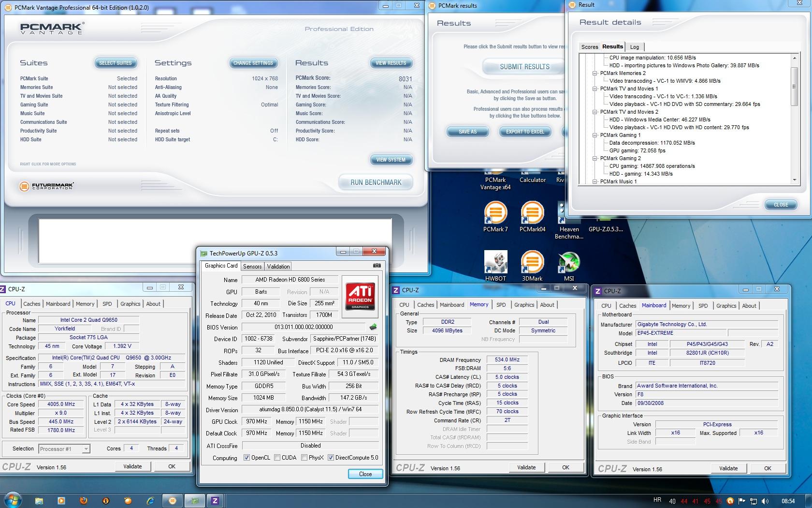The height and width of the screenshot is (508, 812).
Task: Launch Windows Media Player from the taskbar
Action: point(61,501)
